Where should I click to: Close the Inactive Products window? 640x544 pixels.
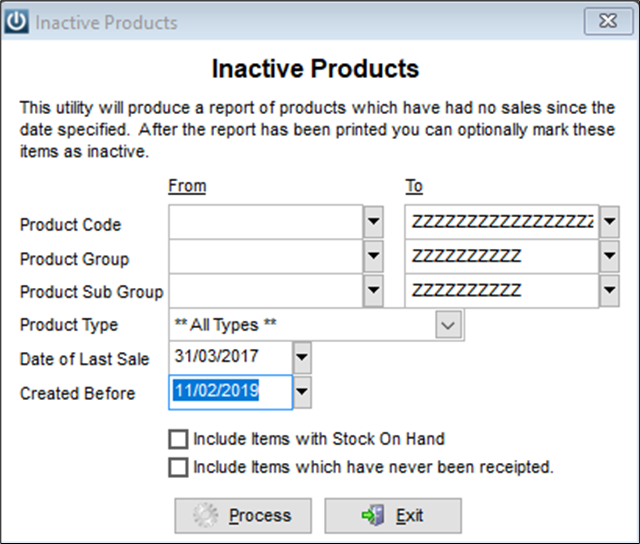click(x=608, y=21)
